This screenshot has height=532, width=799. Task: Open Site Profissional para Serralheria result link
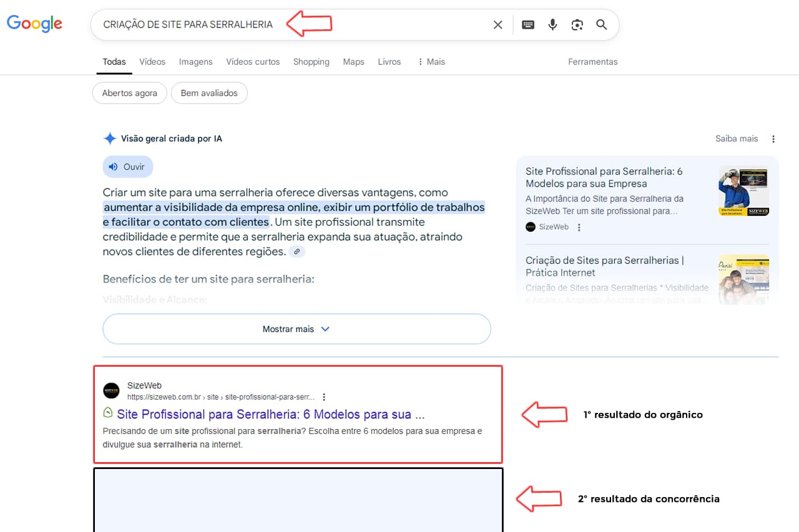(270, 414)
